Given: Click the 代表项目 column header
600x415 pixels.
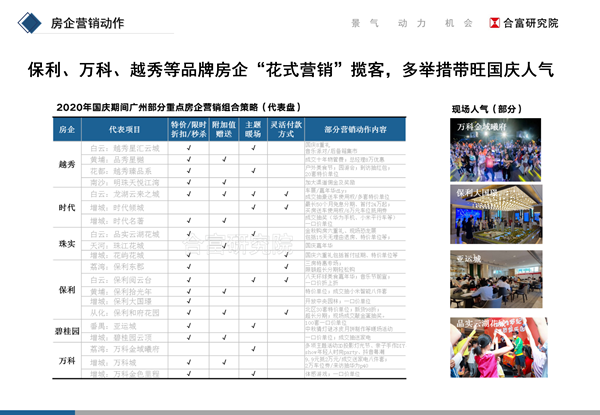Looking at the screenshot, I should pos(124,130).
